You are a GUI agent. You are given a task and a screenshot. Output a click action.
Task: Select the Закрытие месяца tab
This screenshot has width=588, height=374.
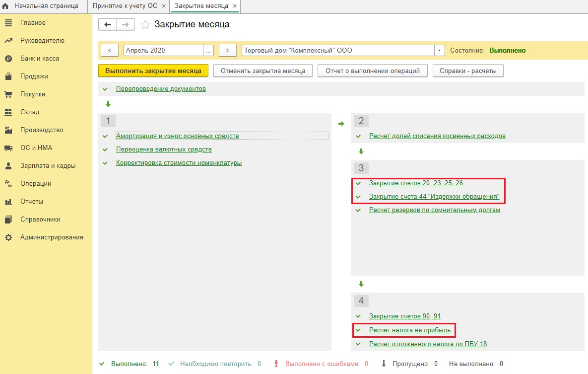click(x=201, y=6)
